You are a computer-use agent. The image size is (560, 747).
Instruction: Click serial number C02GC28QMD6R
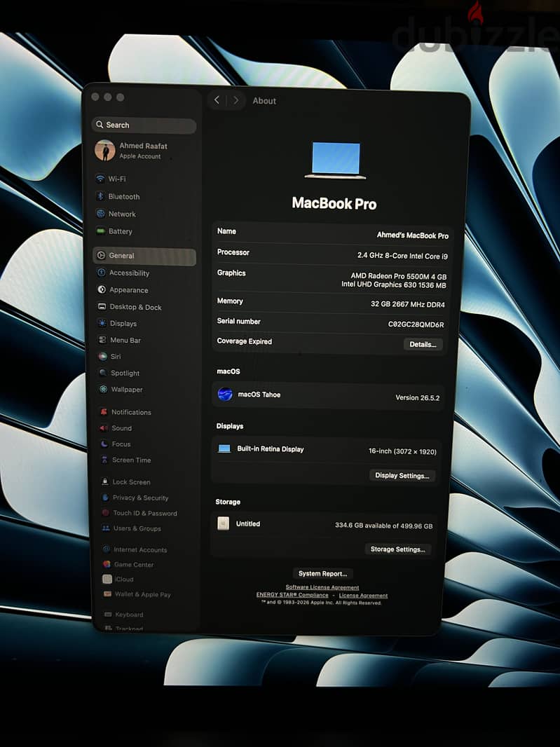click(x=416, y=324)
